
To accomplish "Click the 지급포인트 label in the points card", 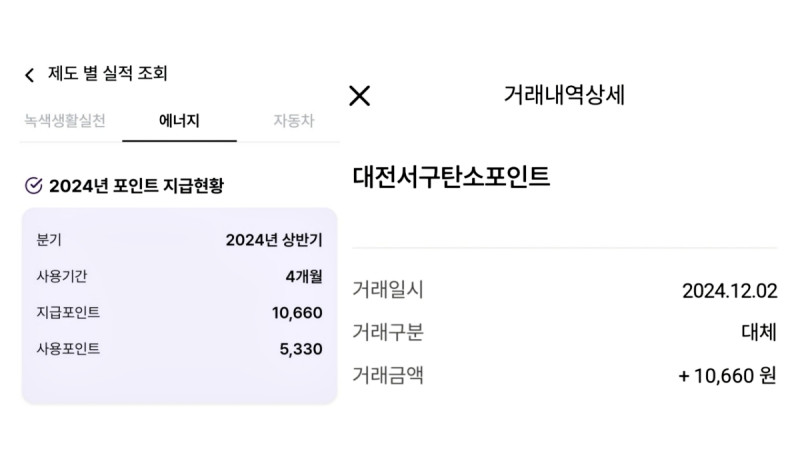I will point(68,312).
